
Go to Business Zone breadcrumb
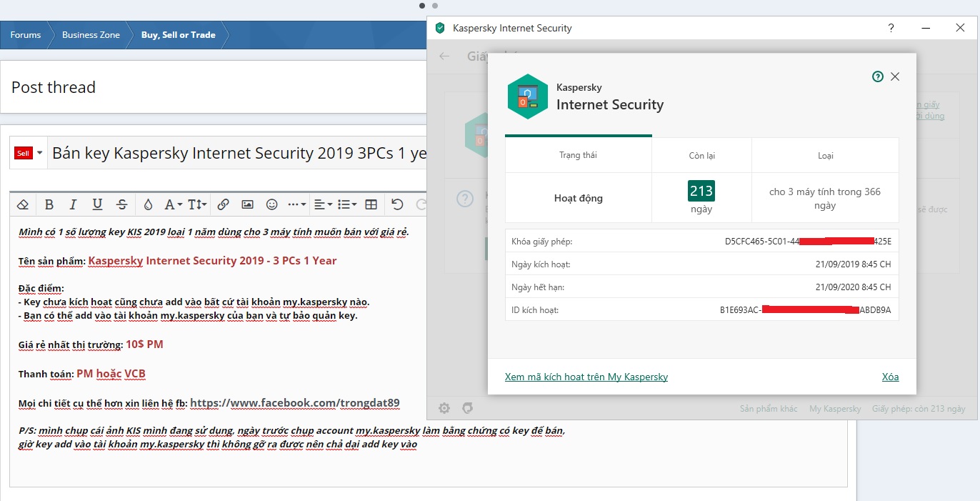pyautogui.click(x=91, y=35)
